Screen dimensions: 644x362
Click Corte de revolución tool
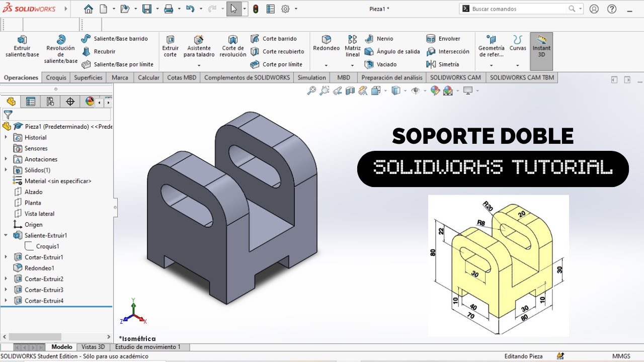tap(232, 47)
